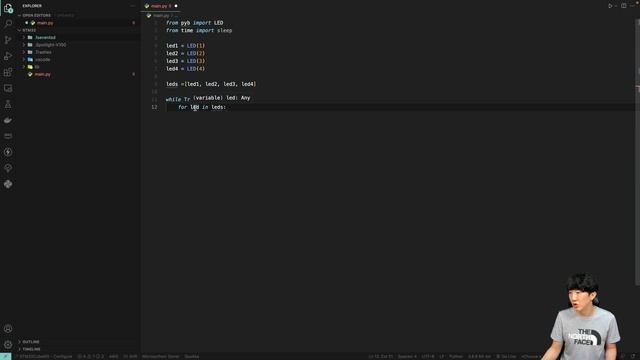Click the lightning bolt icon in activity bar
Image resolution: width=640 pixels, height=360 pixels.
[8, 152]
